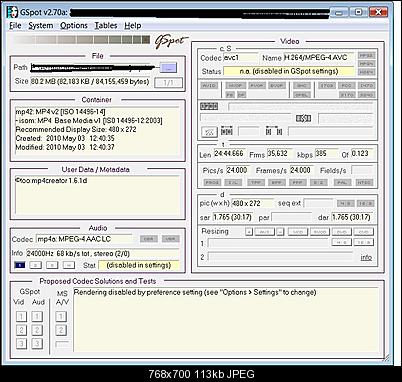Viewport: 402px width, 382px height.
Task: Click the empty Fields/s box
Action: (362, 170)
